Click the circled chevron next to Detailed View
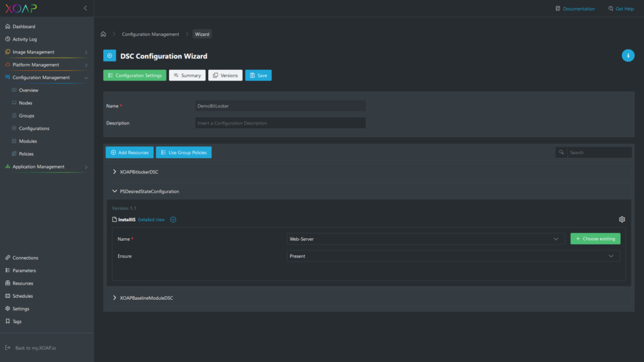The image size is (644, 362). [x=174, y=219]
